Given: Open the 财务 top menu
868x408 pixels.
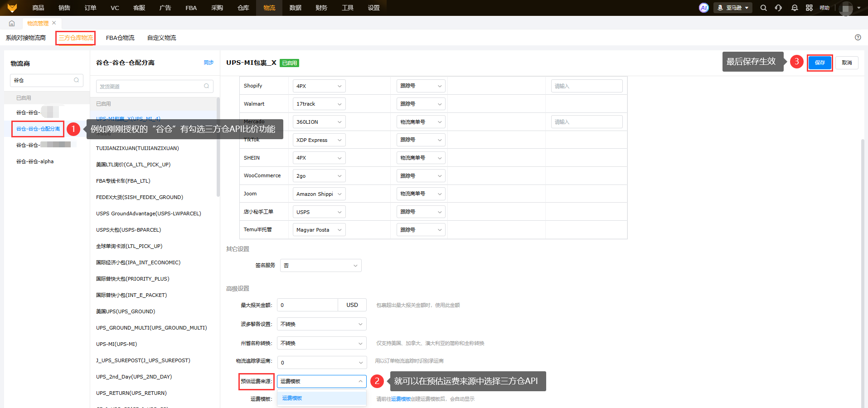Looking at the screenshot, I should (321, 8).
